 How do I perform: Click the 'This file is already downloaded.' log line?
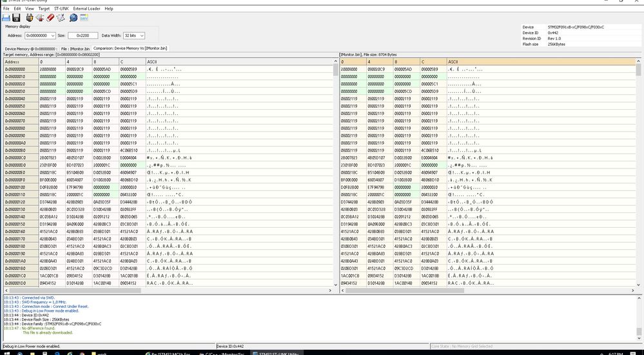pos(48,332)
